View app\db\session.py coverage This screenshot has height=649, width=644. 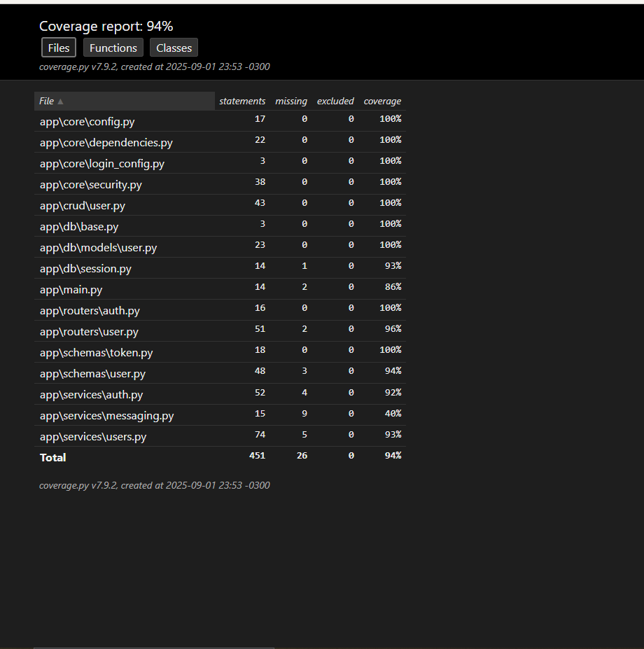pyautogui.click(x=85, y=269)
